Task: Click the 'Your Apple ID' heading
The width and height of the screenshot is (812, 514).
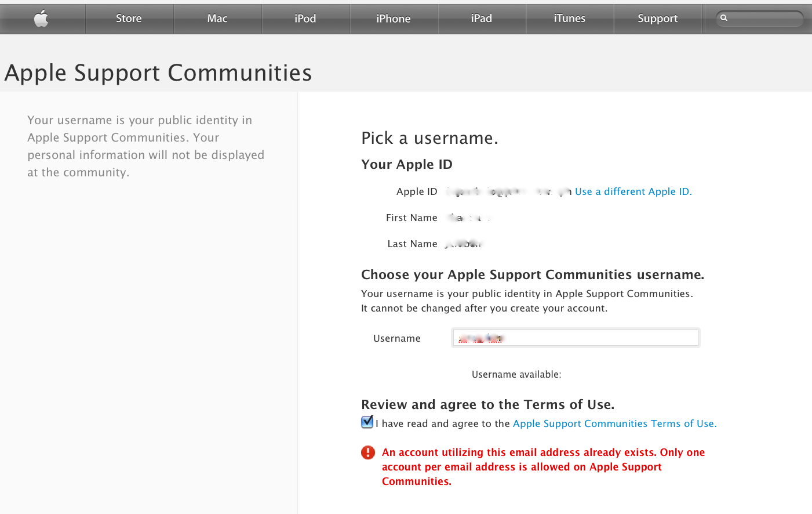Action: (407, 164)
